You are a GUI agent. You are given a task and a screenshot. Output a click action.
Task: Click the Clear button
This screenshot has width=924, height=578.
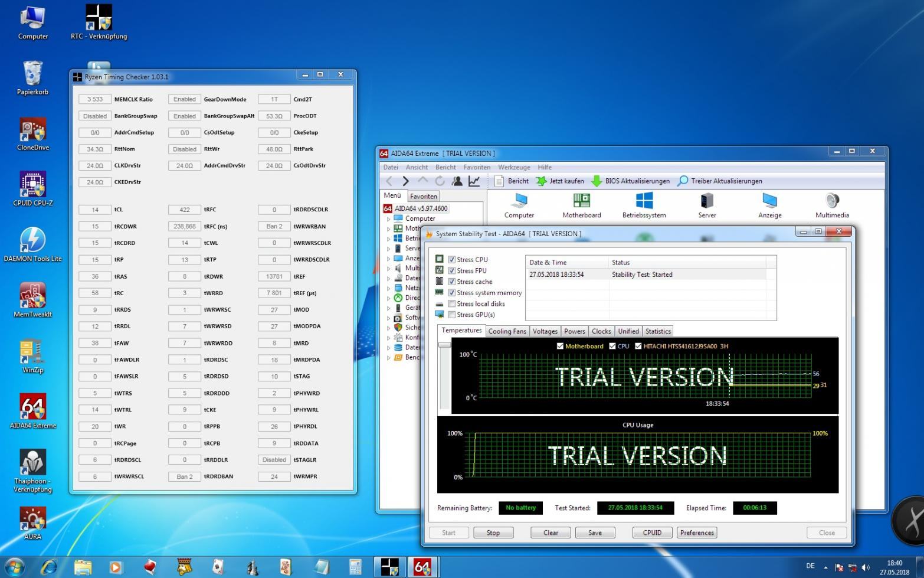click(551, 533)
